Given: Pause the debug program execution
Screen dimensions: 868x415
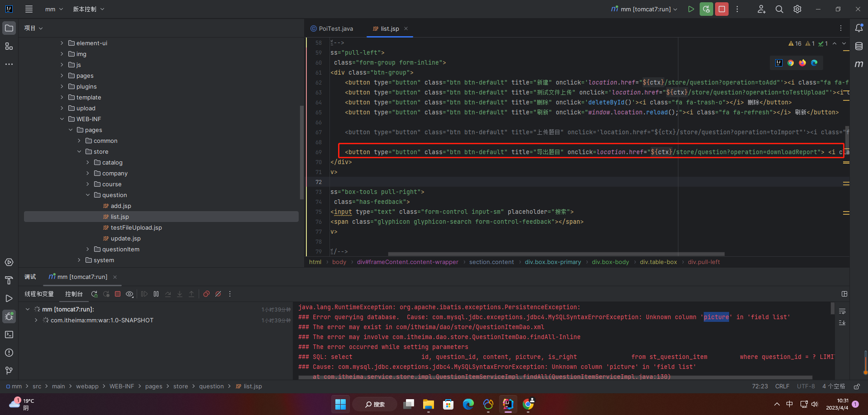Looking at the screenshot, I should (156, 294).
